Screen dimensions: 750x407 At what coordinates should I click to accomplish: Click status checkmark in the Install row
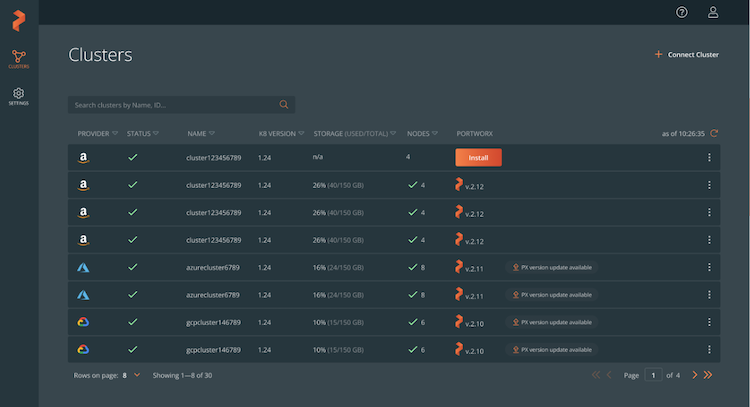(133, 157)
